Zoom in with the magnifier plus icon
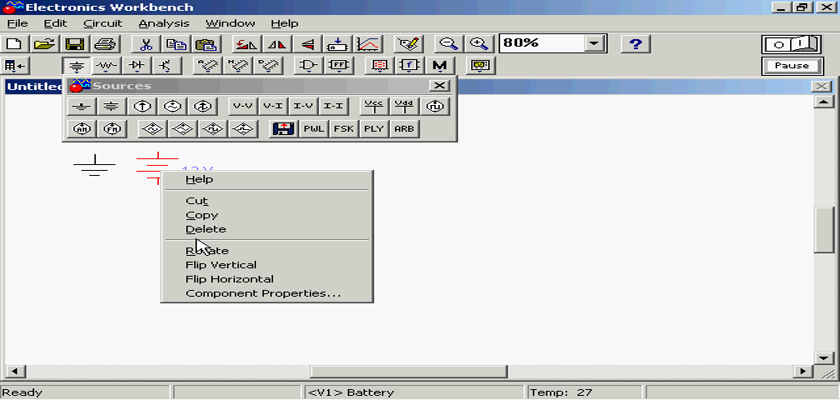Screen dimensions: 840x400 (478, 43)
